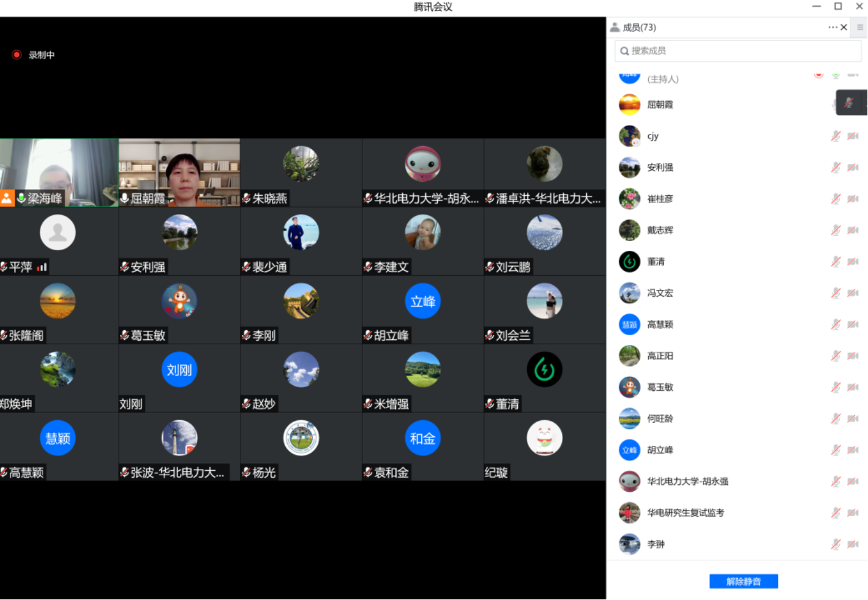This screenshot has height=600, width=868.
Task: Click 董清 green power avatar in grid
Action: (544, 369)
